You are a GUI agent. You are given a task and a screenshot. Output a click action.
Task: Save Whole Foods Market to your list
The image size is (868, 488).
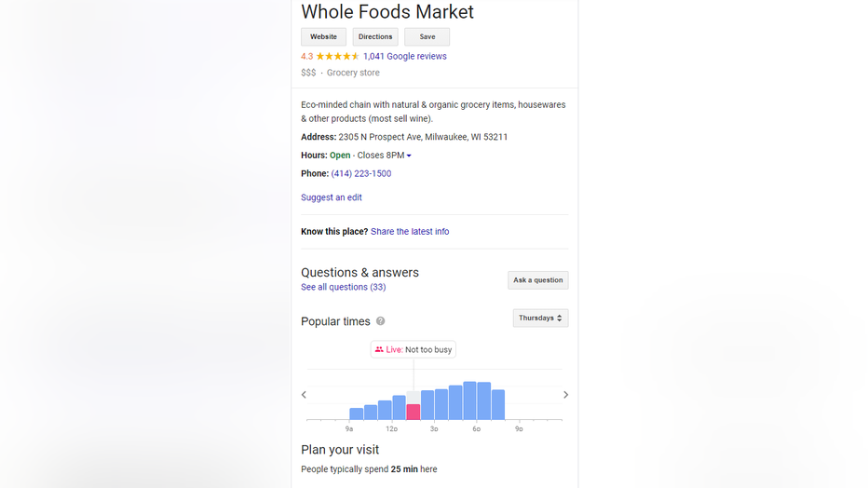427,37
